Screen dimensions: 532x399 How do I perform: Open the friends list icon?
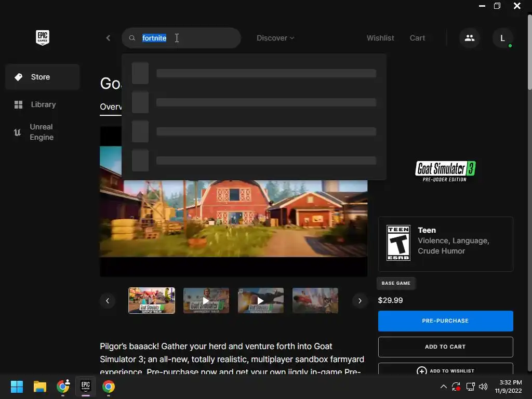pyautogui.click(x=470, y=38)
